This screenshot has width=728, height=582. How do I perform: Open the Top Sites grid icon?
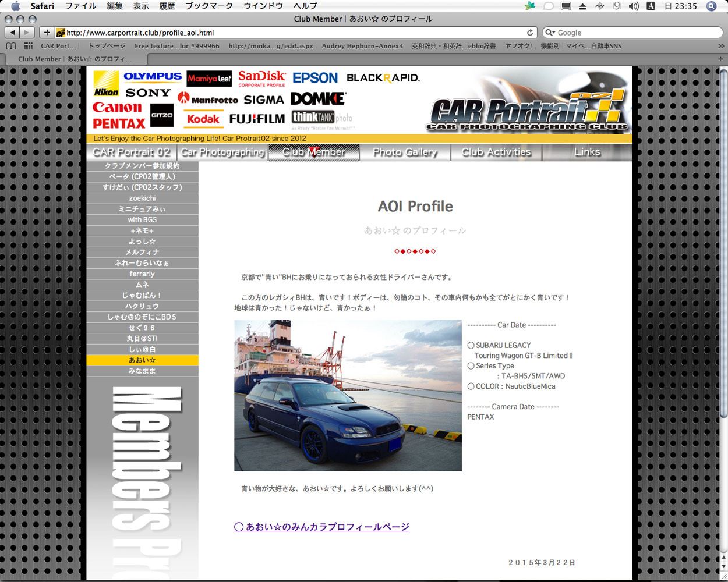28,46
